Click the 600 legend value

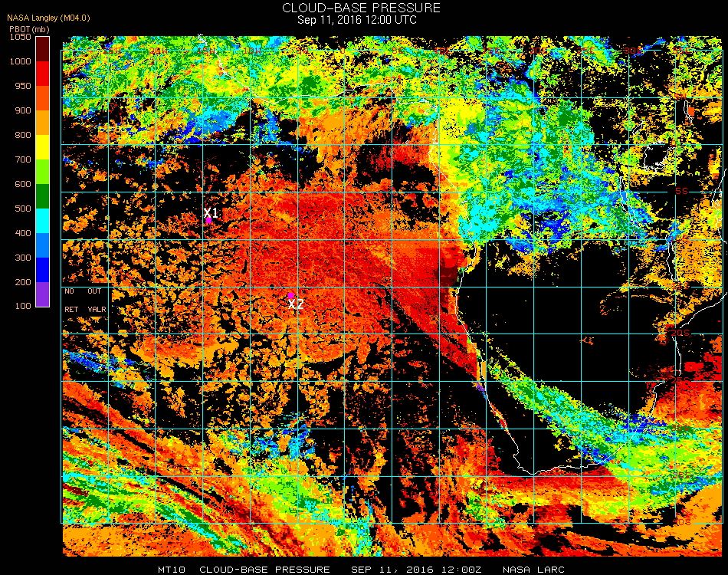pos(23,185)
